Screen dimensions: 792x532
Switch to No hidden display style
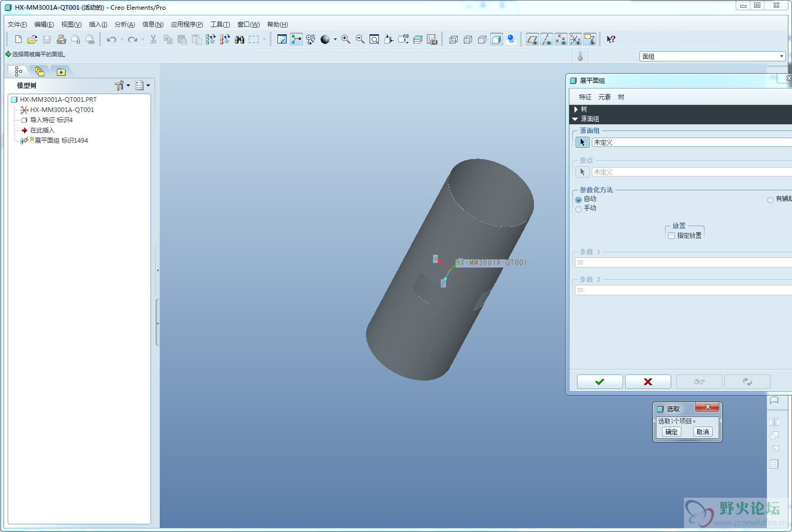click(x=482, y=39)
